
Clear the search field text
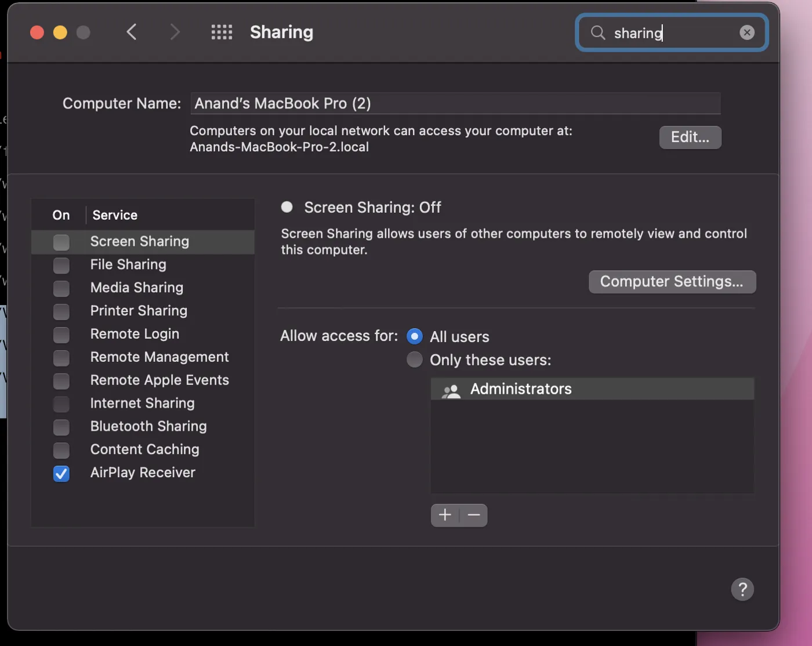[747, 32]
